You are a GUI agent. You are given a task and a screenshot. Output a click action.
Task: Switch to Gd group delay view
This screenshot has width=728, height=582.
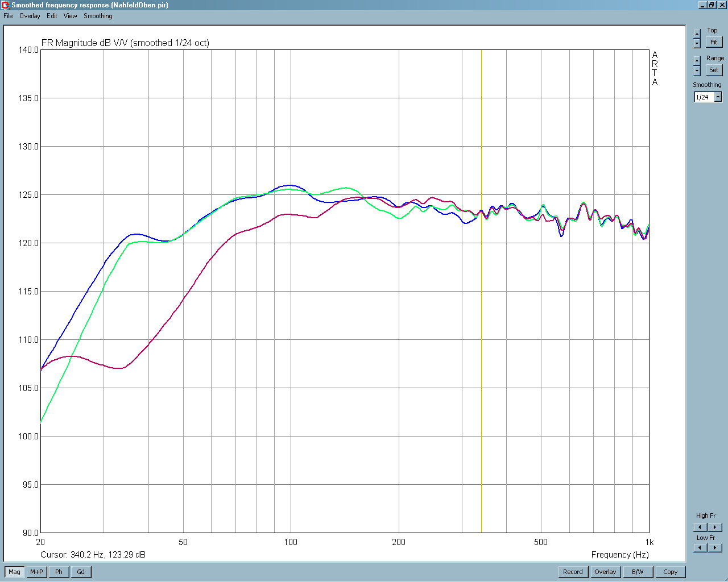click(x=81, y=572)
